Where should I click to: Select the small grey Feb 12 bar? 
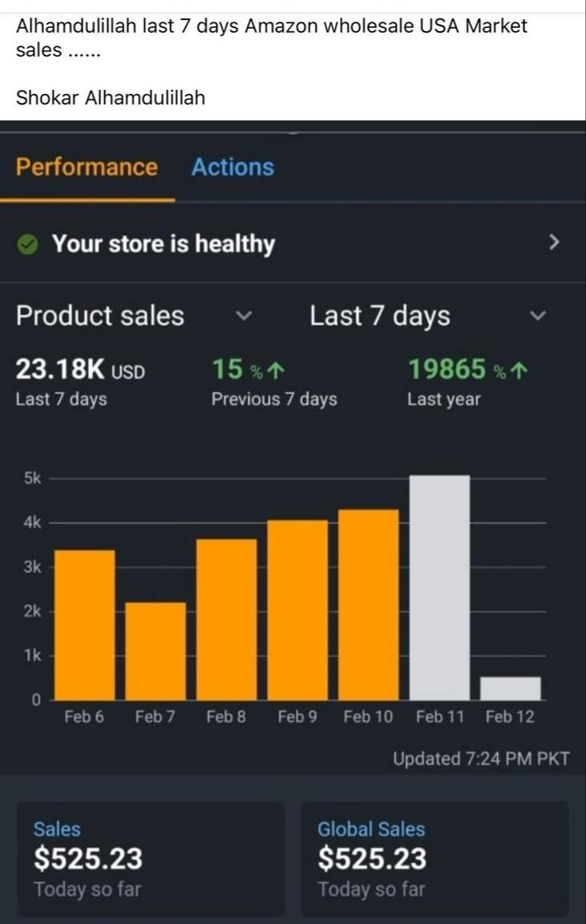(x=511, y=688)
